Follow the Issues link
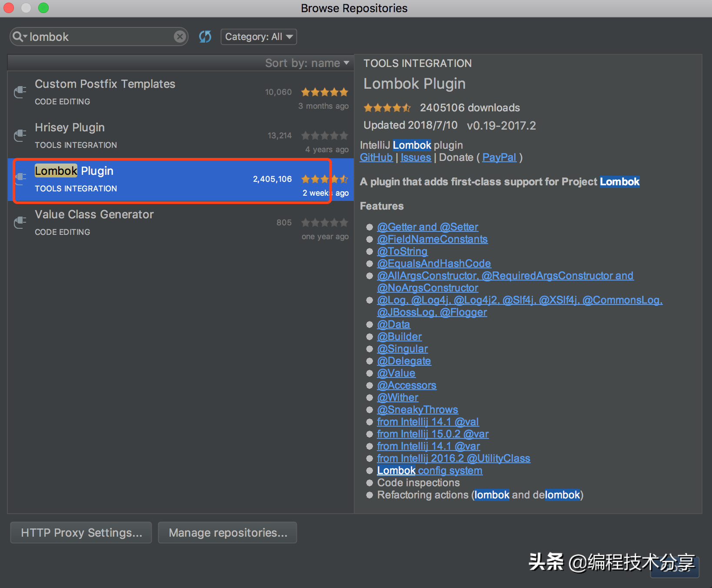Image resolution: width=712 pixels, height=588 pixels. point(416,157)
